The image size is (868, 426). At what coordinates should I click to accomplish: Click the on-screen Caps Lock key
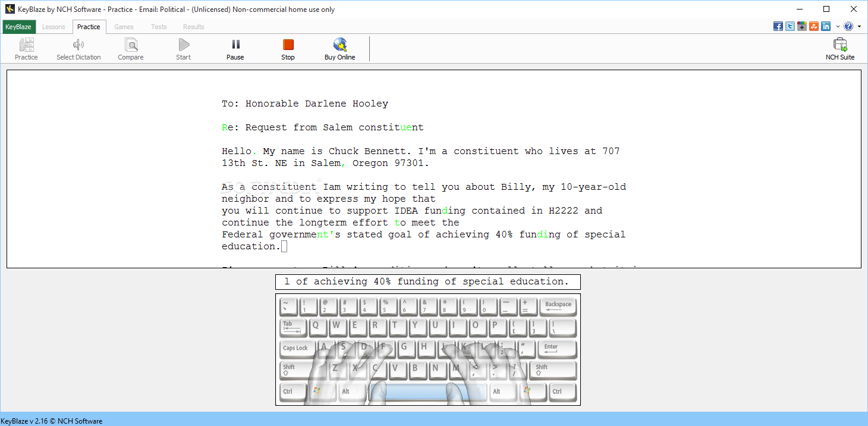[298, 349]
